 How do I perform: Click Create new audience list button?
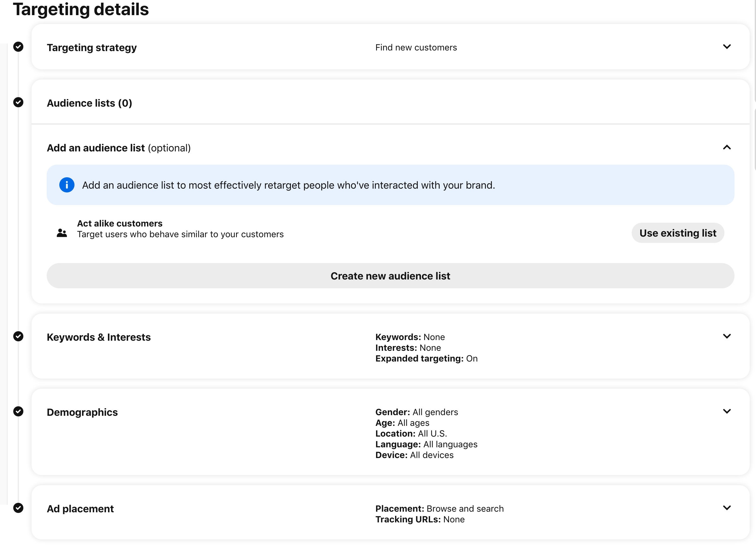point(390,276)
